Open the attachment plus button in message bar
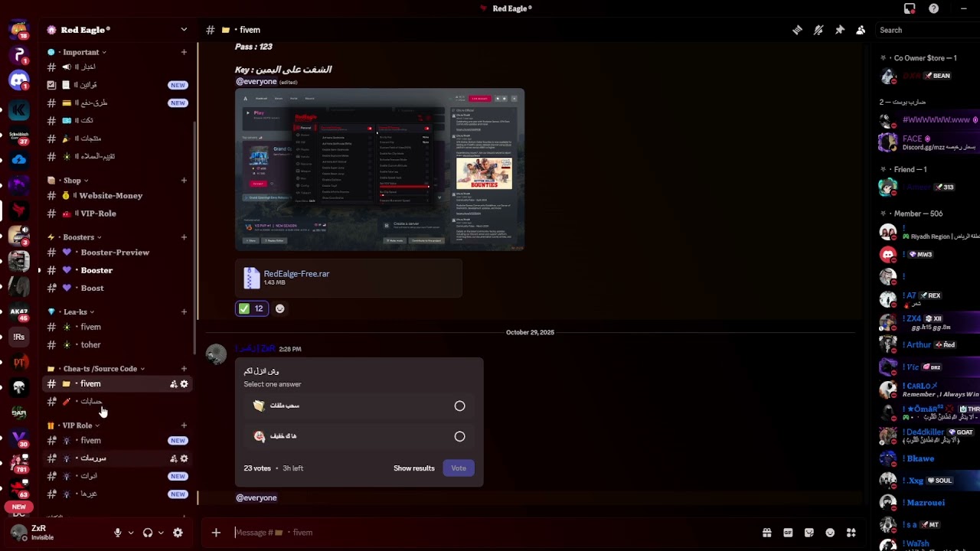Screen dimensions: 980x551 point(216,533)
